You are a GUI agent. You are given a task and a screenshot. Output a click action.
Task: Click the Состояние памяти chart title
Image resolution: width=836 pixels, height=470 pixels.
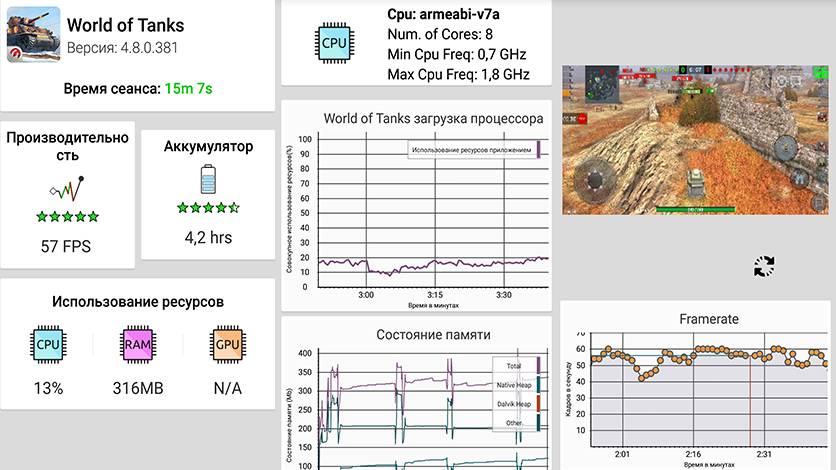(419, 334)
